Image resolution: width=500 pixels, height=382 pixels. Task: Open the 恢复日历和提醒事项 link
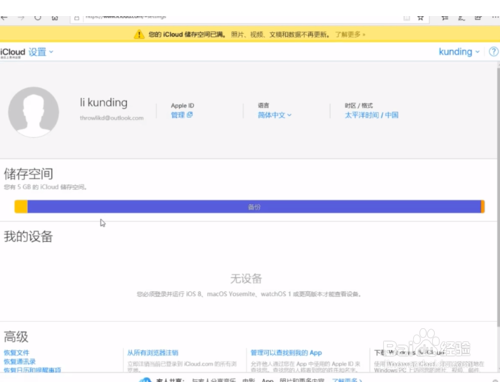pos(32,370)
